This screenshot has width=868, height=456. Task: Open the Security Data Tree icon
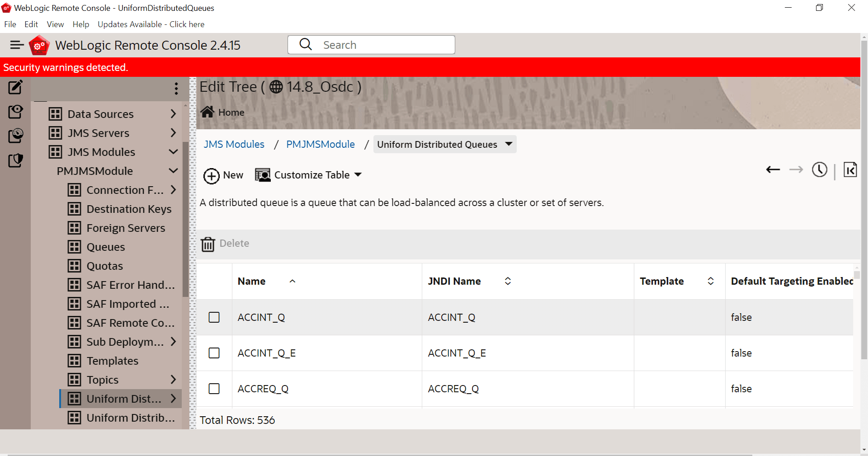[15, 160]
